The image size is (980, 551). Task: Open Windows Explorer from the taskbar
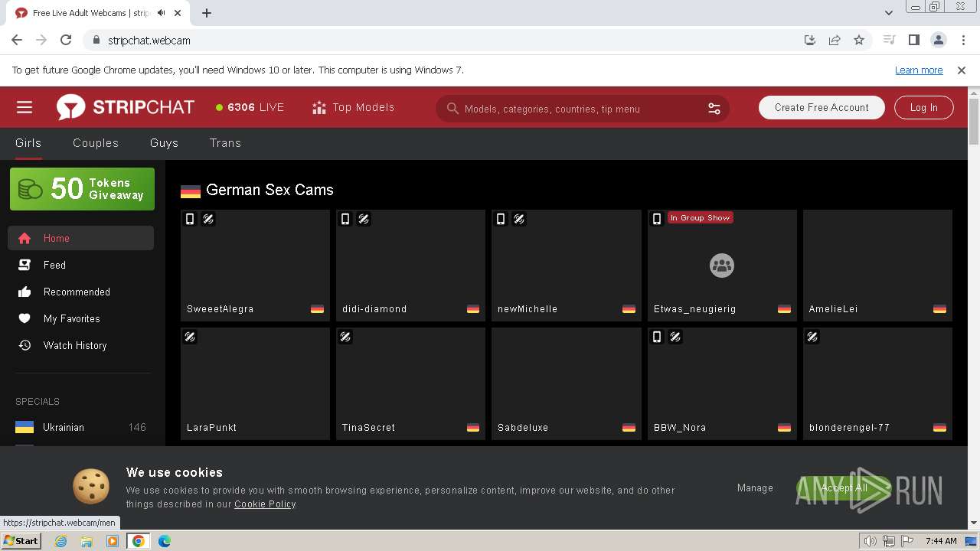(x=87, y=541)
